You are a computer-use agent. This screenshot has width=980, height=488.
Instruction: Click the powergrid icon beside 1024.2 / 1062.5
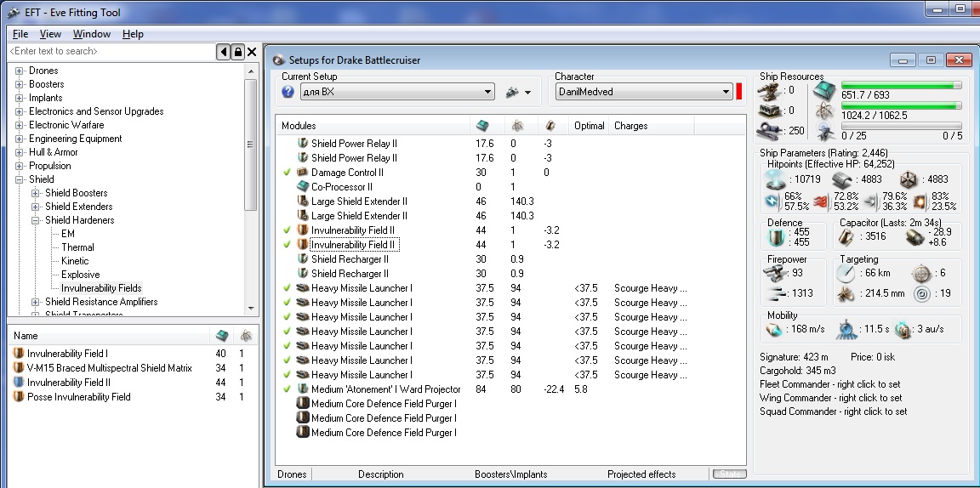click(x=824, y=111)
